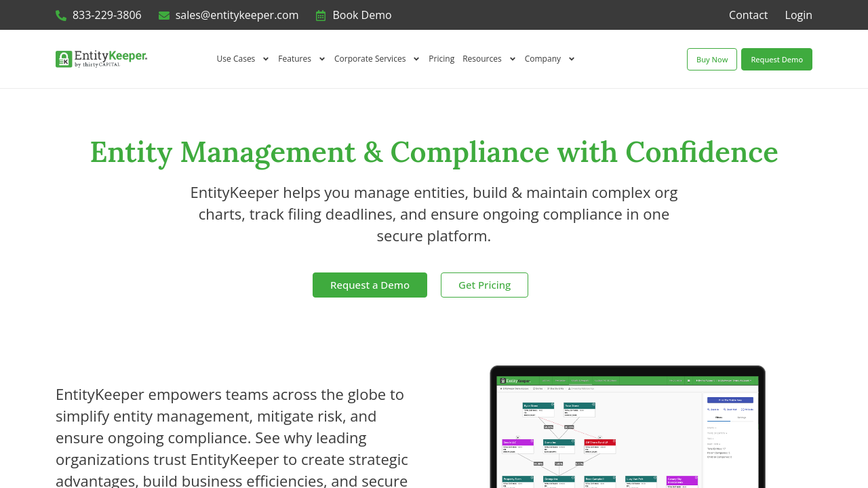Click the EntityKeeper logo

coord(101,59)
